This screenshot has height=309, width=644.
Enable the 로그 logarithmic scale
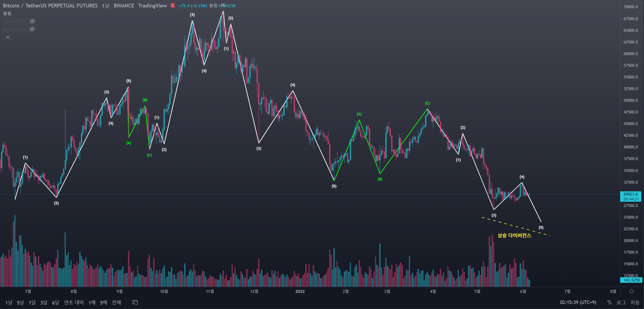[x=621, y=302]
